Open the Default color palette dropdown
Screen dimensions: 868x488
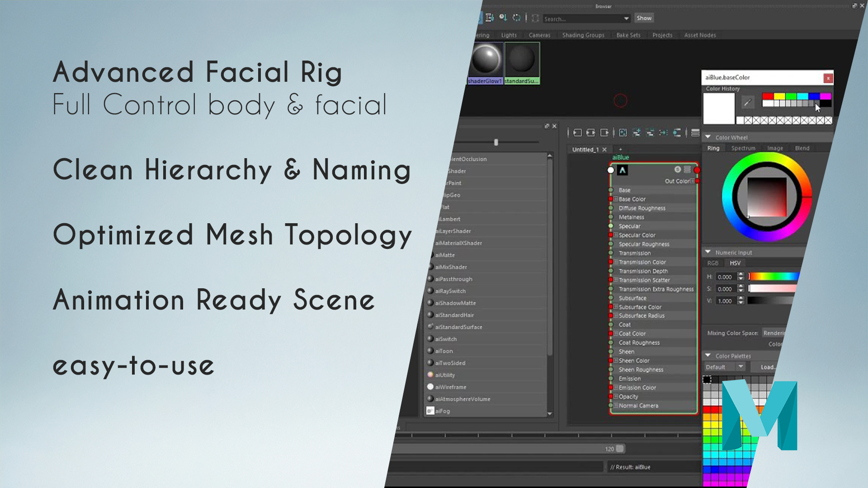tap(741, 366)
